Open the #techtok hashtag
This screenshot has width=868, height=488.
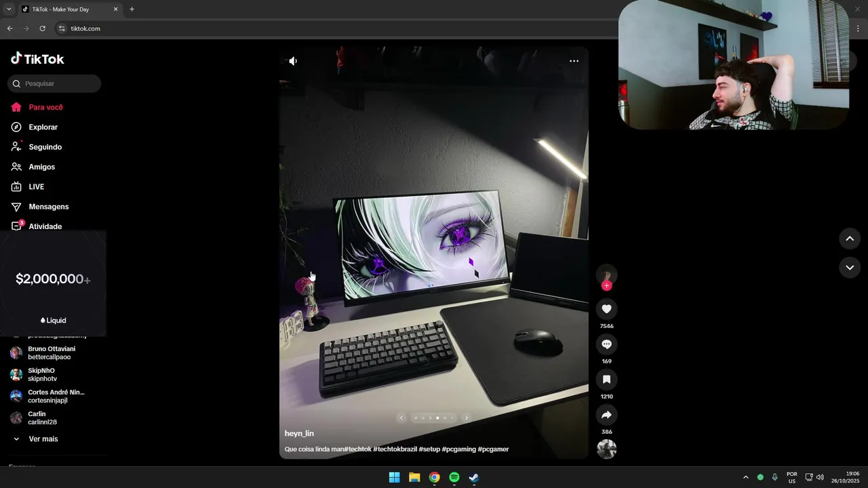[357, 449]
